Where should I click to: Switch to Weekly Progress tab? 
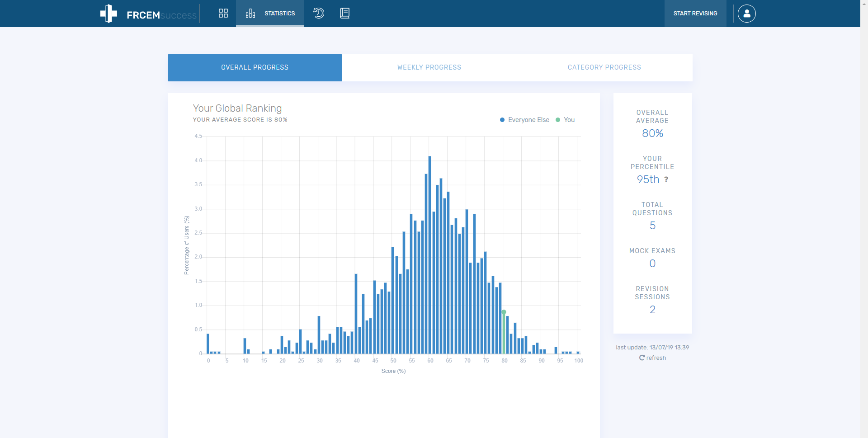click(429, 67)
